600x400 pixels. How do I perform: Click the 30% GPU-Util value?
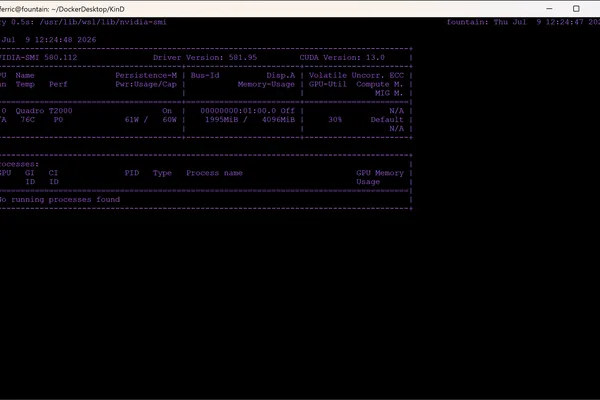(x=335, y=119)
